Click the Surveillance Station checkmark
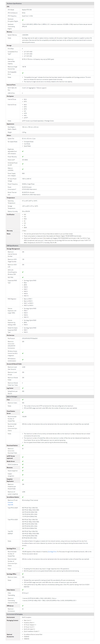 point(23,497)
